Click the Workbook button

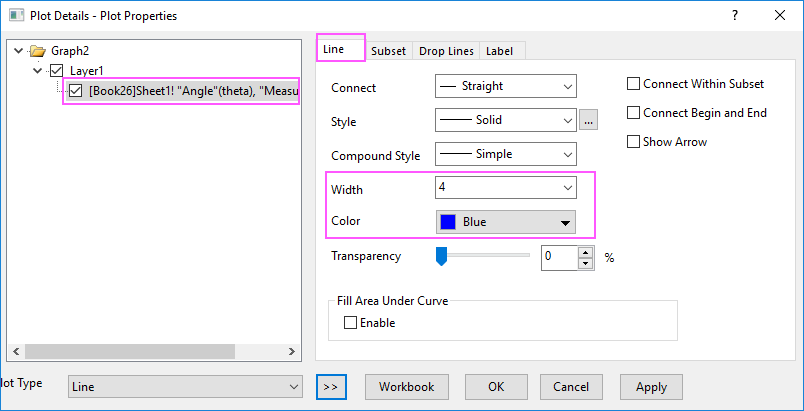click(x=406, y=386)
